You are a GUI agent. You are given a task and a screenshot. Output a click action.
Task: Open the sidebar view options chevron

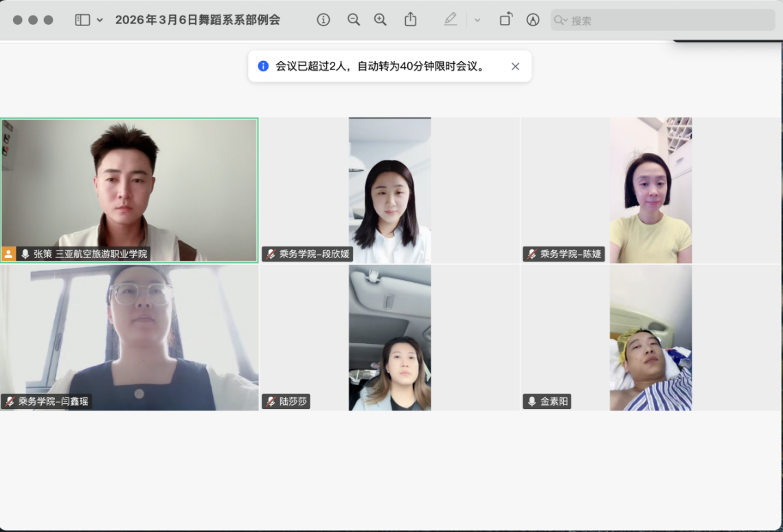pyautogui.click(x=100, y=20)
